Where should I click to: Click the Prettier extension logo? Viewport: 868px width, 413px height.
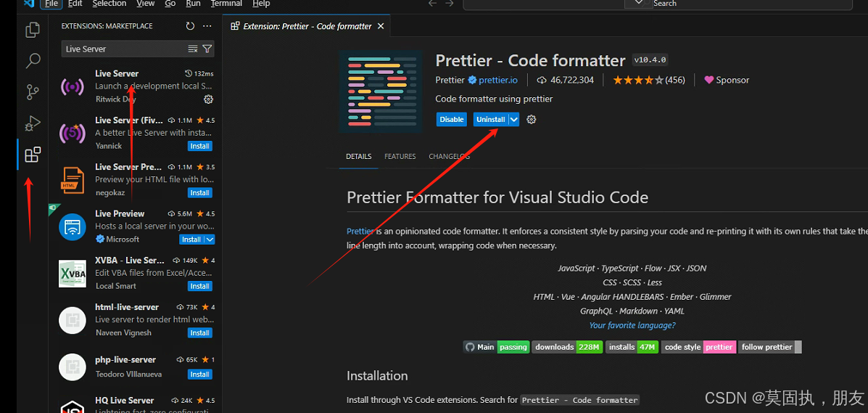coord(381,91)
